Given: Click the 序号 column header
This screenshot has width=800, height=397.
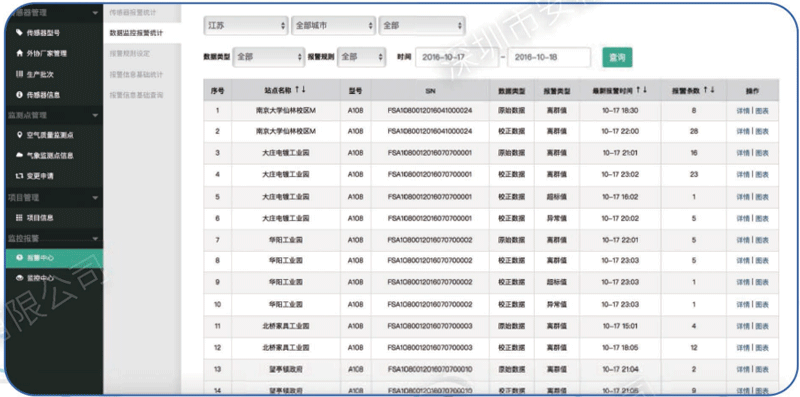Looking at the screenshot, I should click(x=217, y=91).
